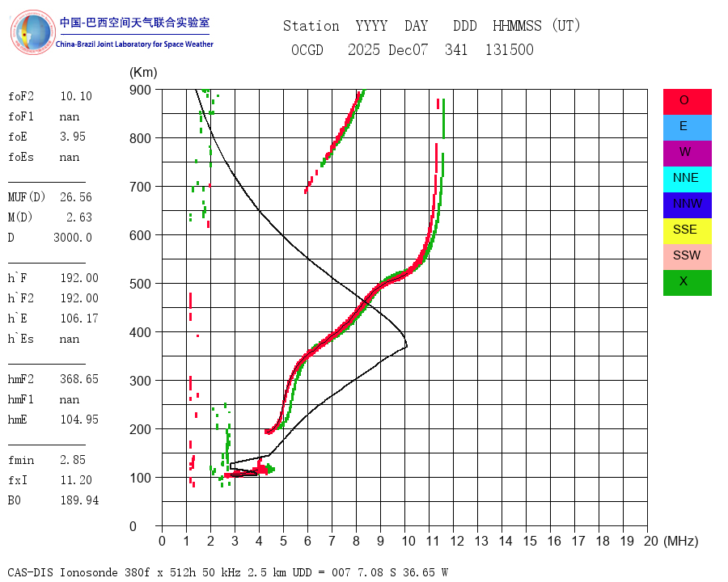Click the China-Brazil Joint Laboratory globe logo
The width and height of the screenshot is (728, 582).
point(32,32)
